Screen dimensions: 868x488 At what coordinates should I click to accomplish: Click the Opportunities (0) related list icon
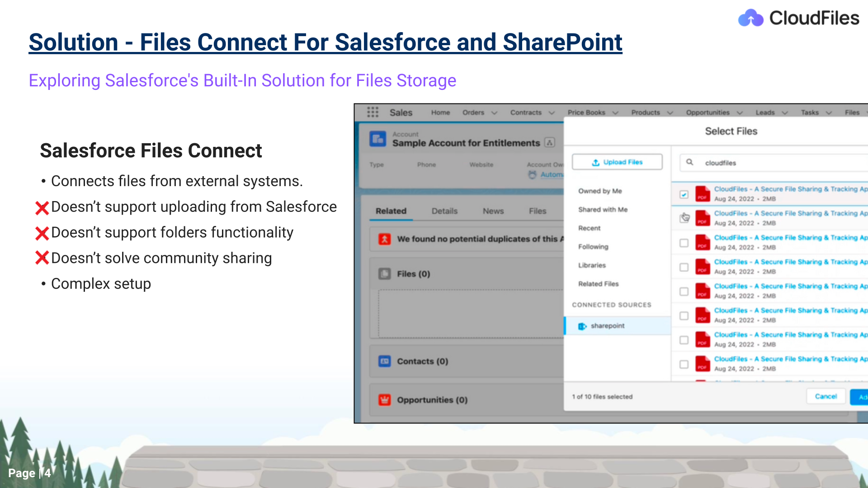(384, 400)
